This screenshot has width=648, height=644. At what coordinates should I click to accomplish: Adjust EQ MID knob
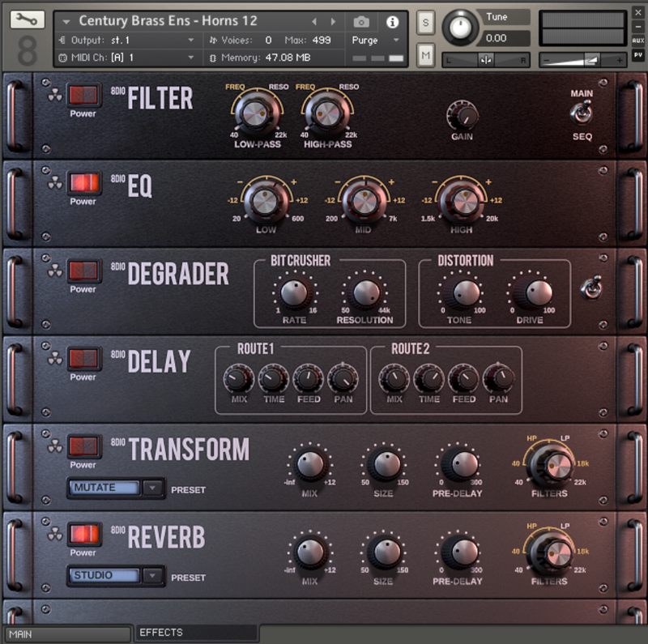point(363,202)
